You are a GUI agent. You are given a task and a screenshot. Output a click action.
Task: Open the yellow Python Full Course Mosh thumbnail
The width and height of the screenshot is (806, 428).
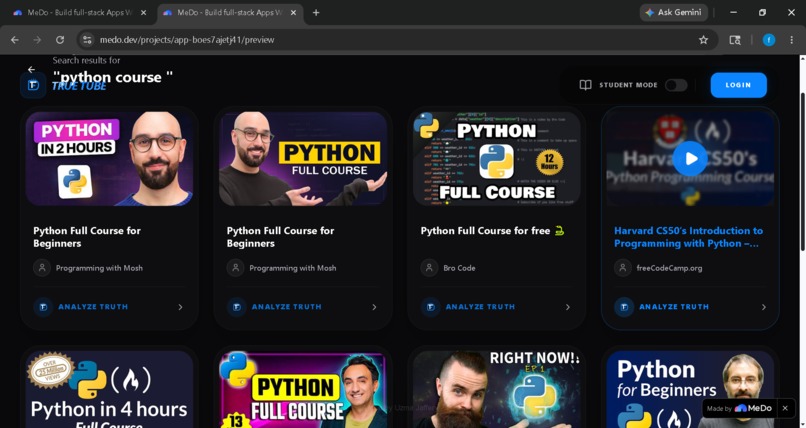303,159
